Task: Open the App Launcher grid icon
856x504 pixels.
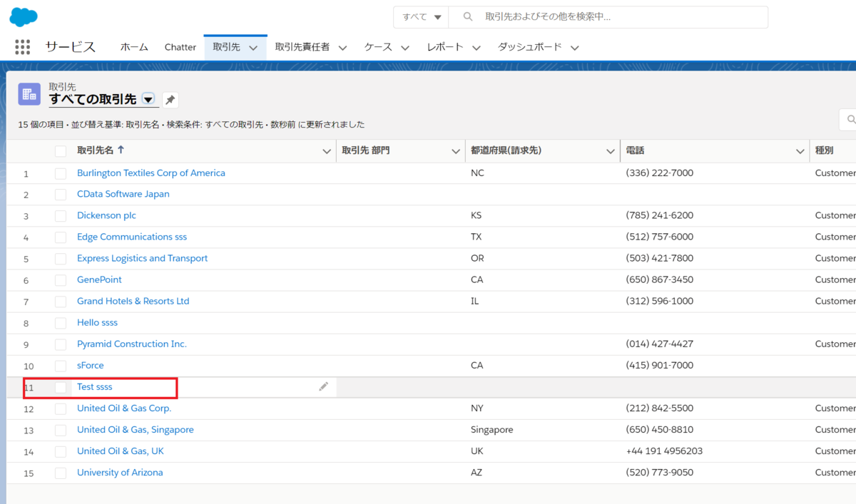Action: [23, 47]
